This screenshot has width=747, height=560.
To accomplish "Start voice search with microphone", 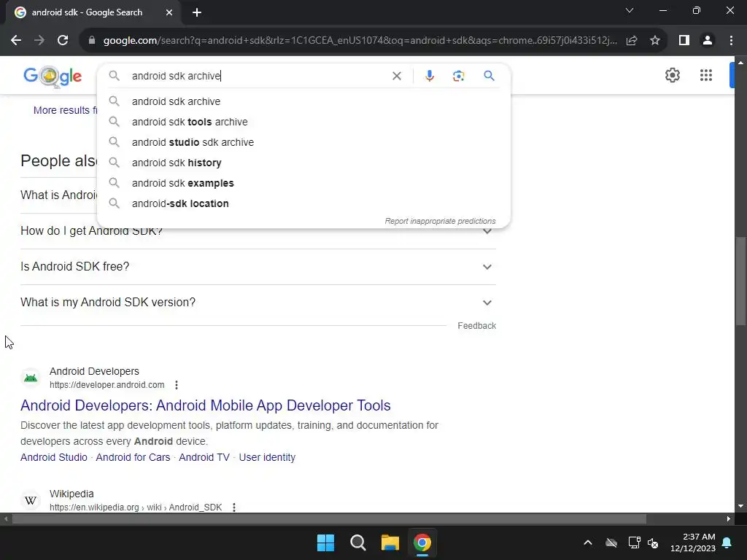I will (429, 76).
